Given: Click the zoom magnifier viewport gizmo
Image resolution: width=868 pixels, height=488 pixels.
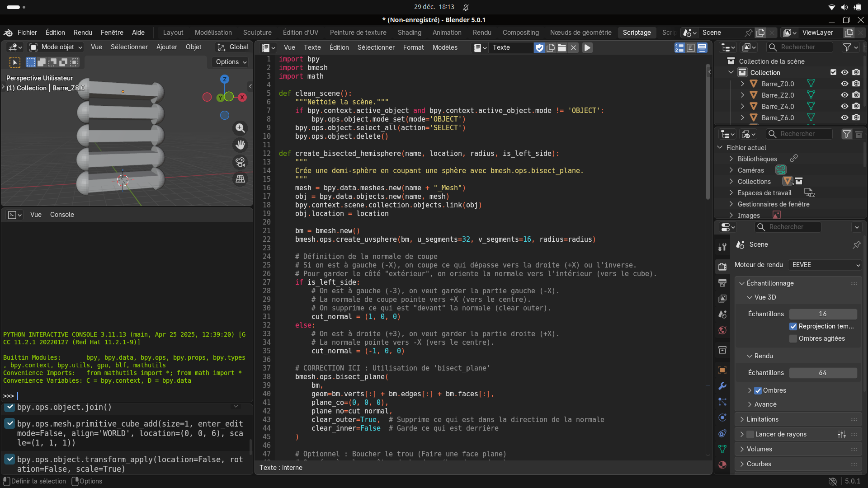Looking at the screenshot, I should [x=240, y=128].
